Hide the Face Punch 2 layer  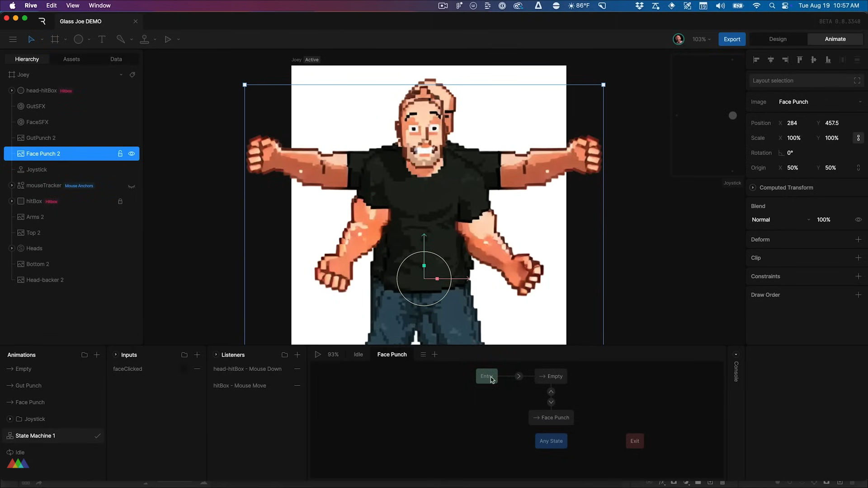[x=132, y=154]
